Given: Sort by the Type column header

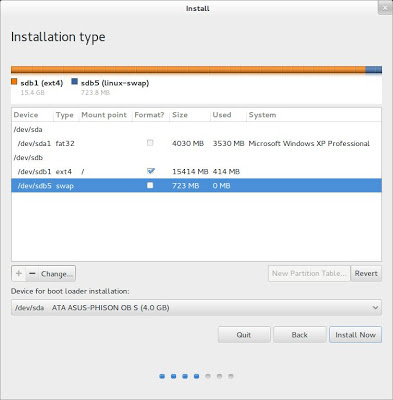Looking at the screenshot, I should point(66,115).
